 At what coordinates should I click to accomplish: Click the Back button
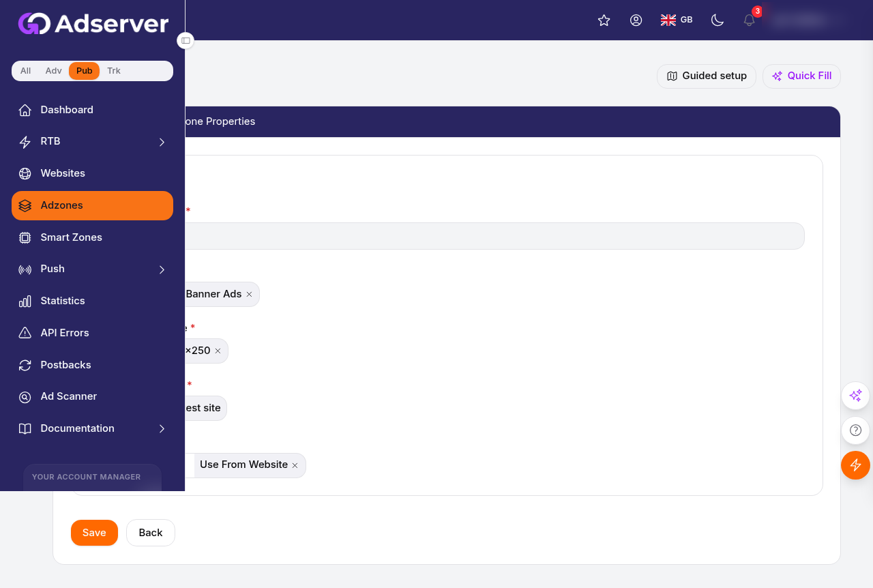click(151, 533)
